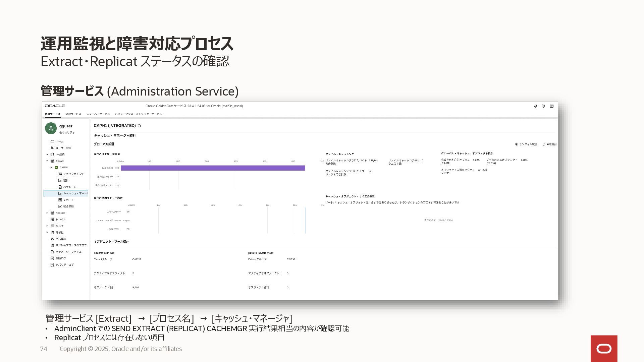This screenshot has height=362, width=644.
Task: Open ユーザー管理 user management item
Action: click(63, 148)
